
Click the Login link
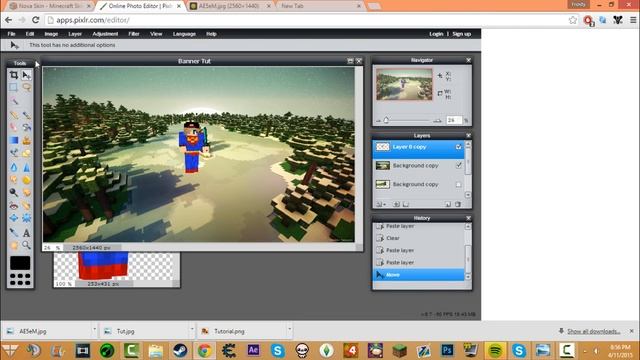[x=436, y=34]
